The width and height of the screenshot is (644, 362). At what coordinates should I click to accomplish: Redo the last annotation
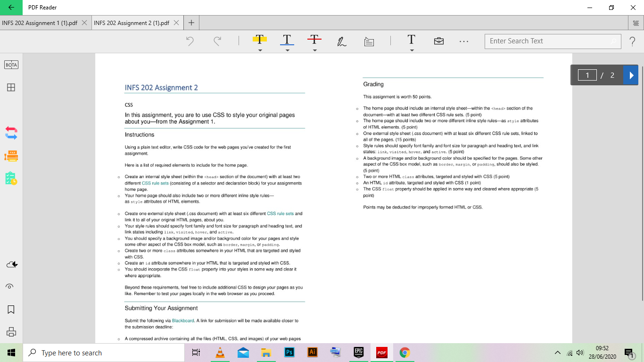point(217,41)
